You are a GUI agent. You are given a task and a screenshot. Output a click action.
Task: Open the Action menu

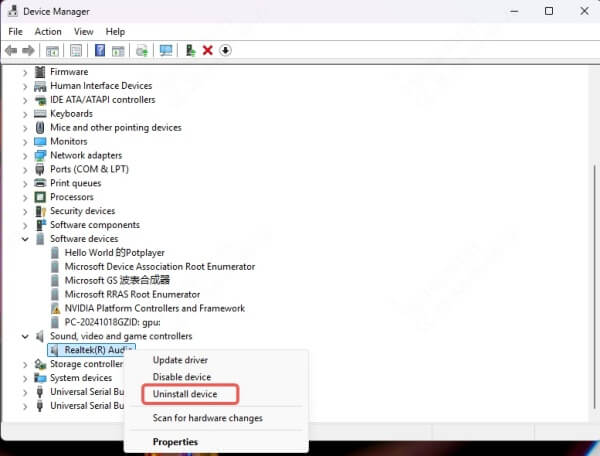coord(48,31)
